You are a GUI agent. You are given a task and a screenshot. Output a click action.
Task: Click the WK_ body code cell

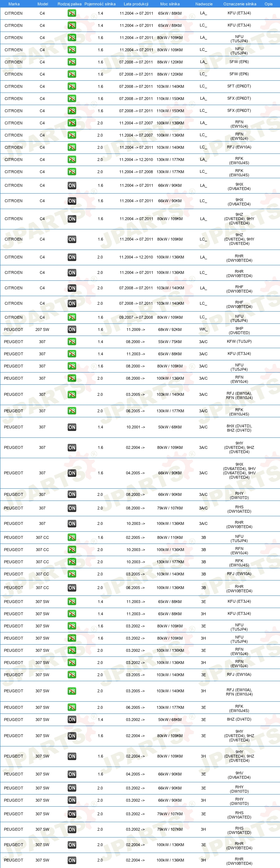pyautogui.click(x=203, y=329)
